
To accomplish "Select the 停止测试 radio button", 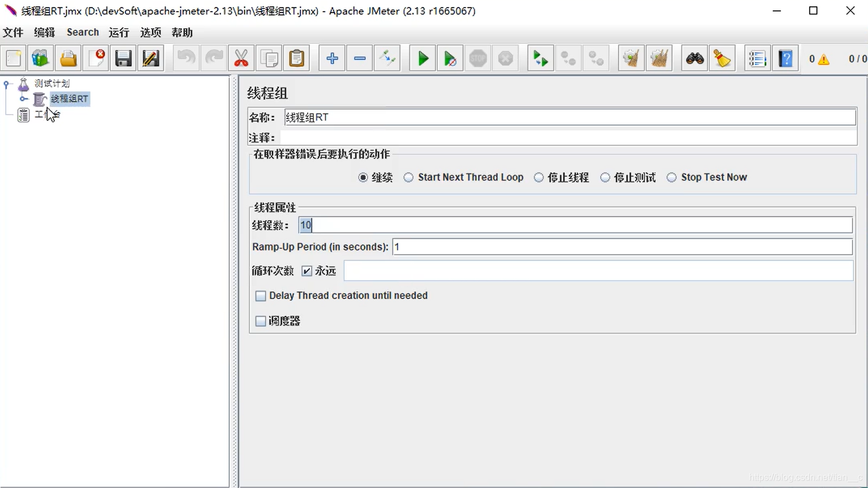I will pos(605,177).
